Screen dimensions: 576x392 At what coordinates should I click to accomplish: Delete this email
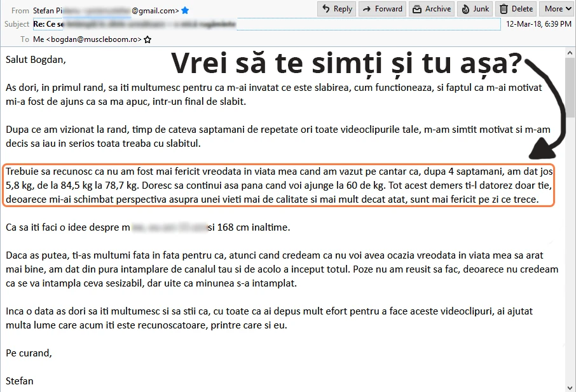coord(516,9)
